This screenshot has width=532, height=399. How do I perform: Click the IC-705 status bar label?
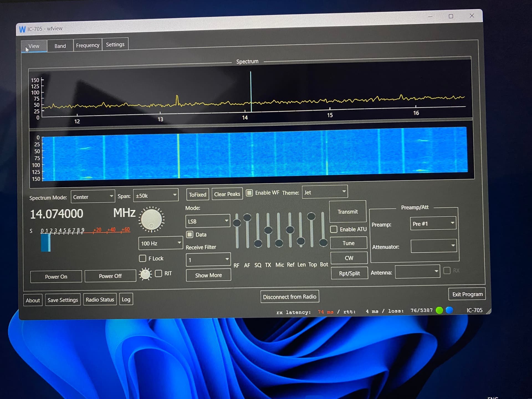tap(474, 310)
